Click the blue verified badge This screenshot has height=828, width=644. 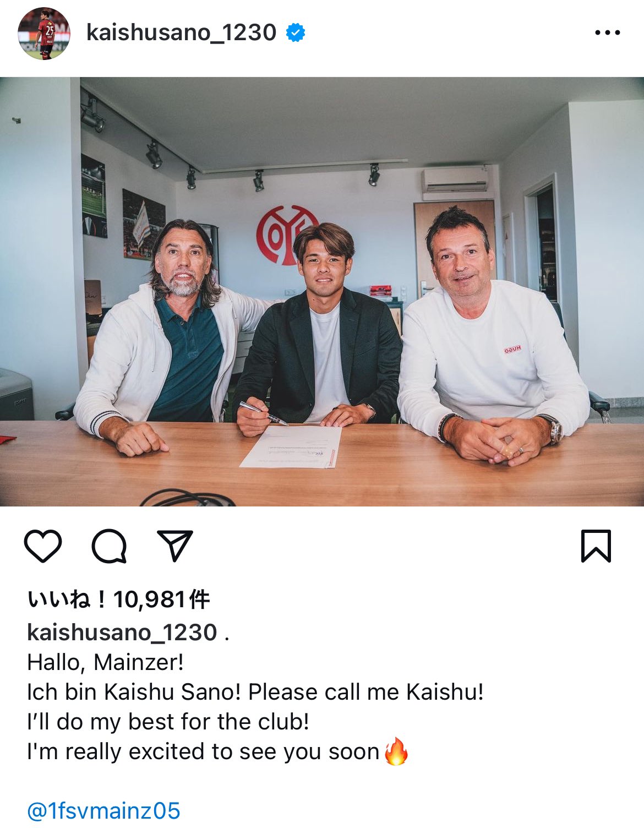point(296,33)
